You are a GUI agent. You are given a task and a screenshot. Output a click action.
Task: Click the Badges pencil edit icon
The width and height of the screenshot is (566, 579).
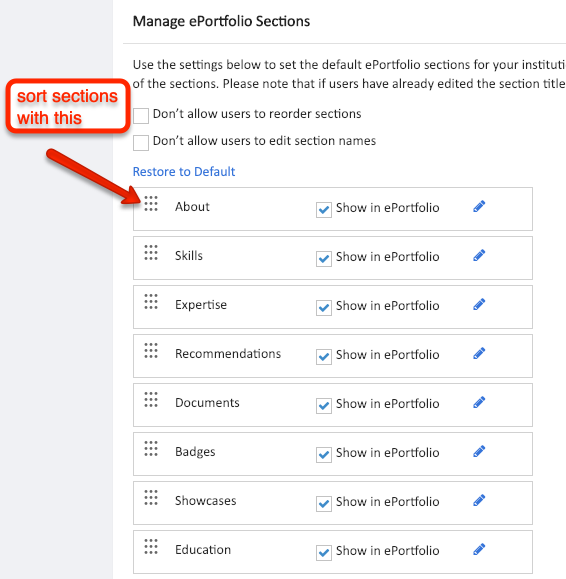tap(479, 452)
